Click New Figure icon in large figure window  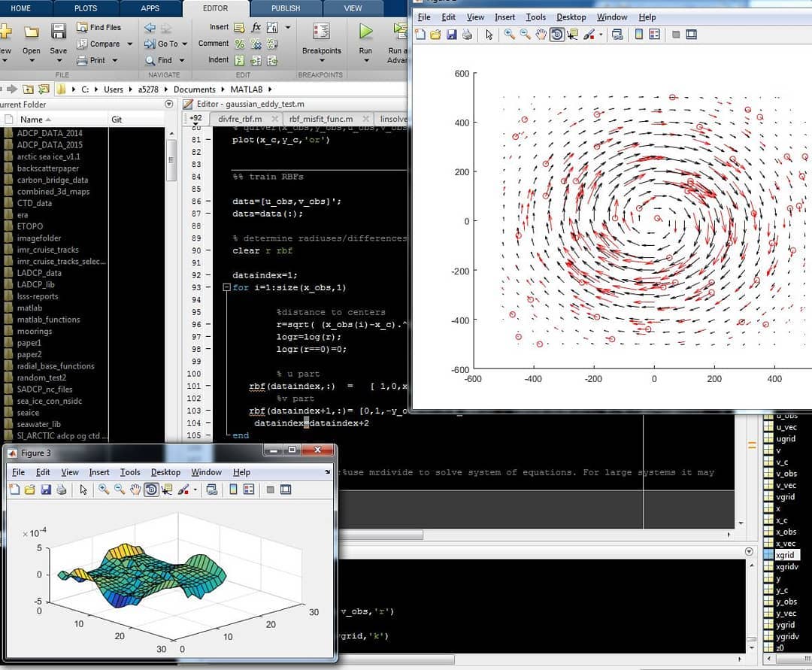tap(420, 35)
